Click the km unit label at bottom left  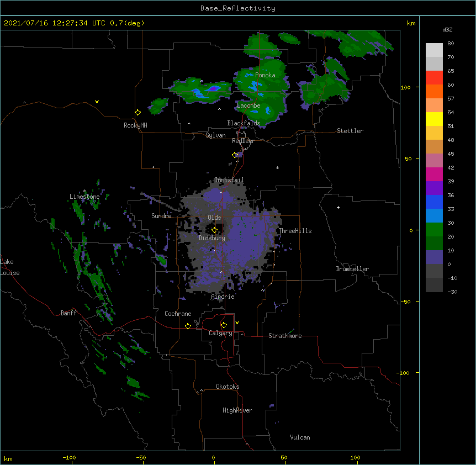coord(8,459)
